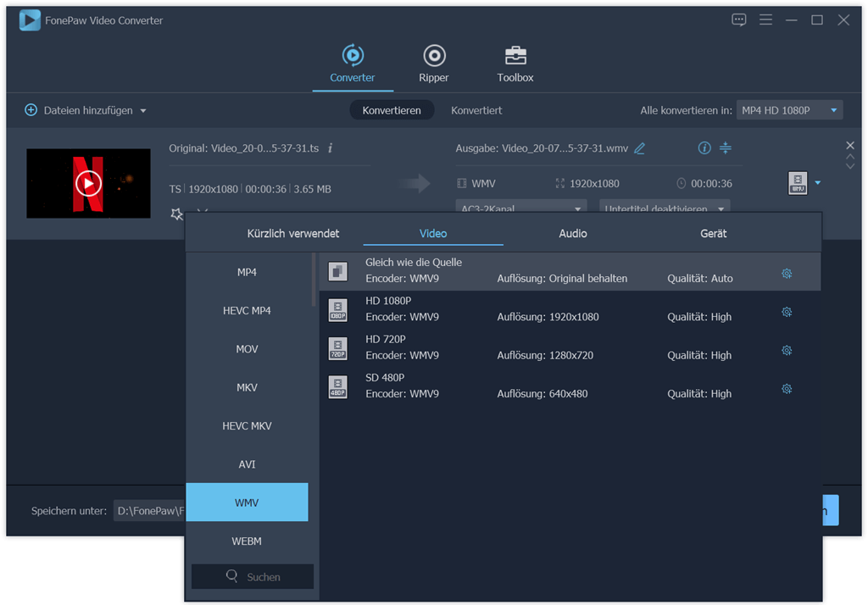This screenshot has height=605, width=868.
Task: Click the Qualität: Auto text
Action: click(699, 279)
